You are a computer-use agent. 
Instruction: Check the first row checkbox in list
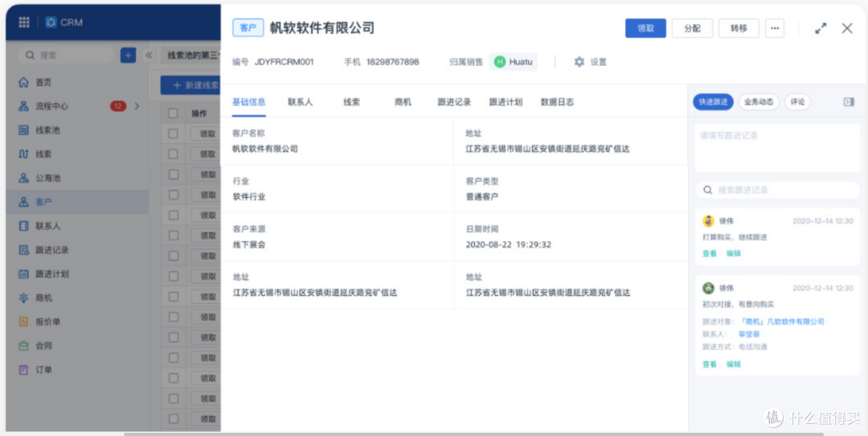pyautogui.click(x=174, y=134)
